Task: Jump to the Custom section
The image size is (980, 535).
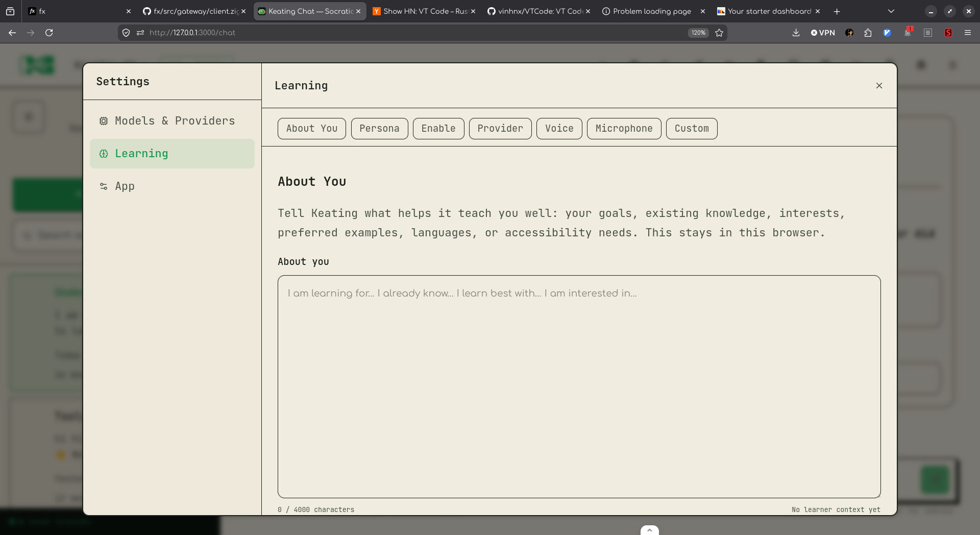Action: [x=692, y=129]
